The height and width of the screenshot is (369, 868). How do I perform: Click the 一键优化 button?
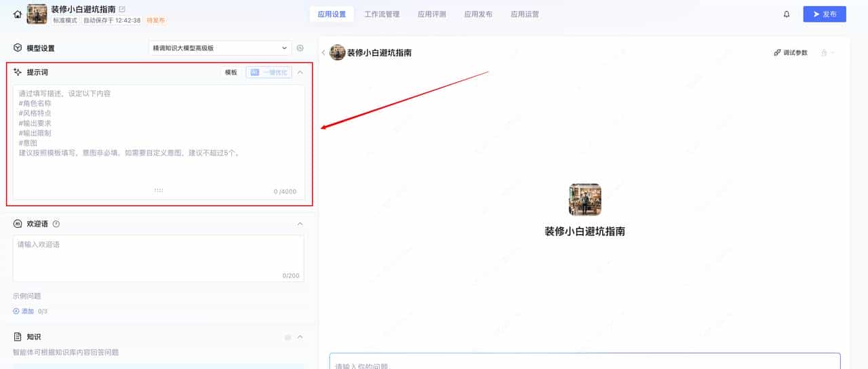click(x=269, y=73)
